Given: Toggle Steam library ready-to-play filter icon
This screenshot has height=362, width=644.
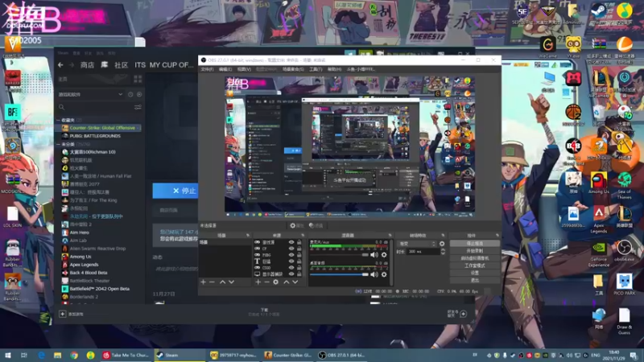Looking at the screenshot, I should pyautogui.click(x=139, y=94).
